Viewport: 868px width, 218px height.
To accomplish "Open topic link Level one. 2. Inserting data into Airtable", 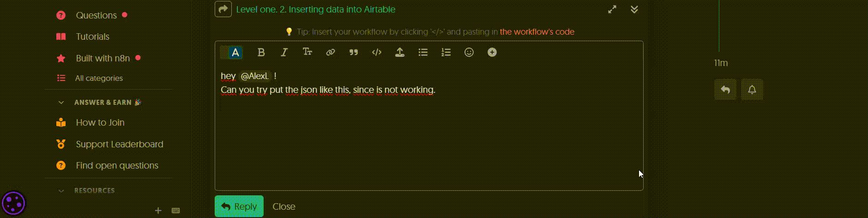I will tap(316, 9).
